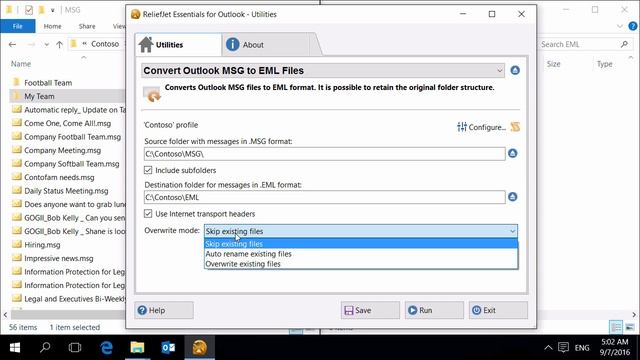Show hidden system tray icons
This screenshot has height=360, width=640.
point(548,348)
